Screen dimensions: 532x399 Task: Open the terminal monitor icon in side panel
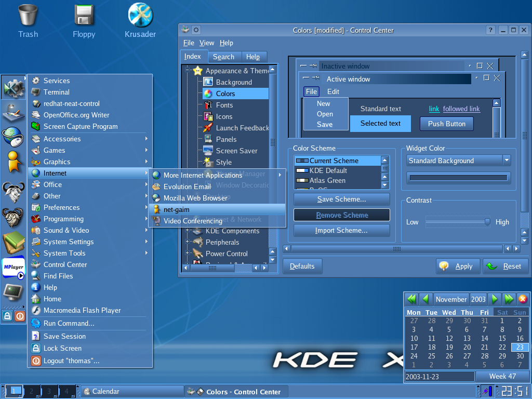point(13,292)
